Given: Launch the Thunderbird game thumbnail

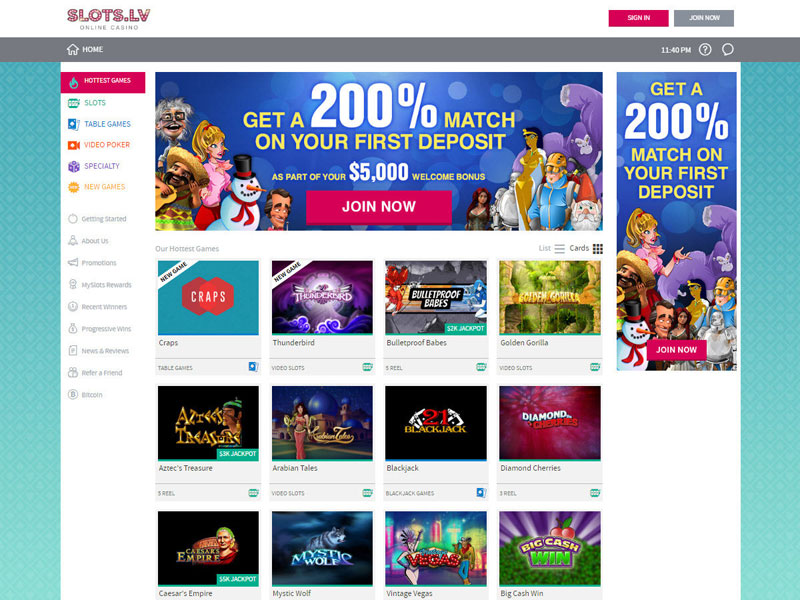Looking at the screenshot, I should click(322, 297).
